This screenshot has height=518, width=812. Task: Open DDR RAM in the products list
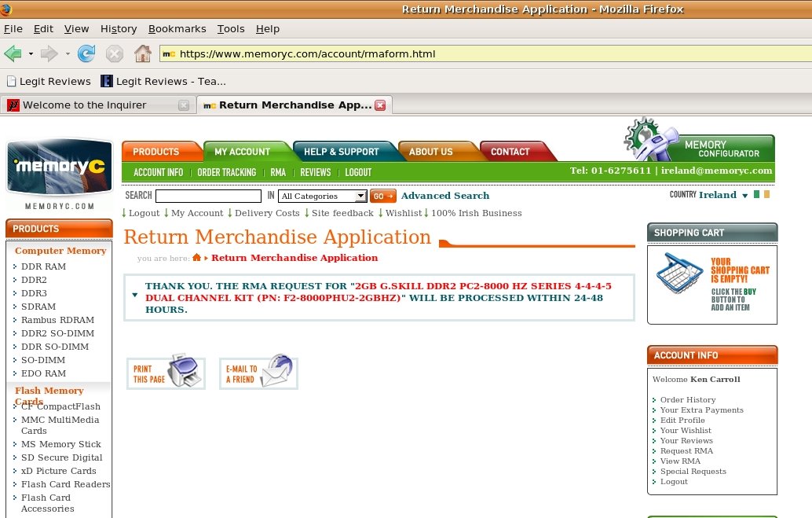coord(43,266)
